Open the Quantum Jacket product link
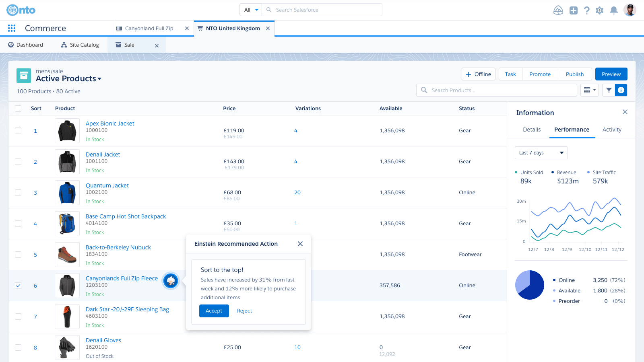The height and width of the screenshot is (362, 644). point(107,185)
